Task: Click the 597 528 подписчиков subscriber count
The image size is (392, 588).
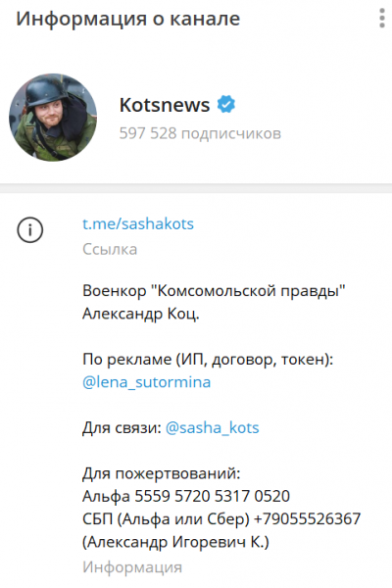Action: [200, 133]
